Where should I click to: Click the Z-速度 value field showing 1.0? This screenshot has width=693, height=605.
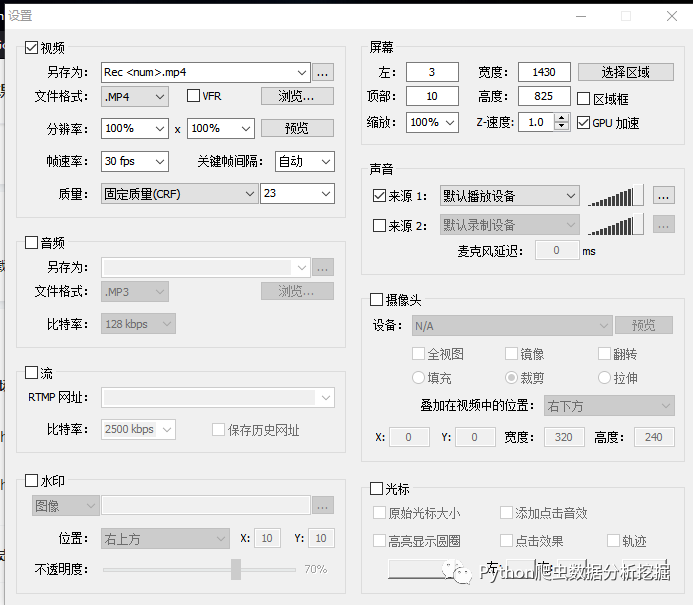[536, 122]
